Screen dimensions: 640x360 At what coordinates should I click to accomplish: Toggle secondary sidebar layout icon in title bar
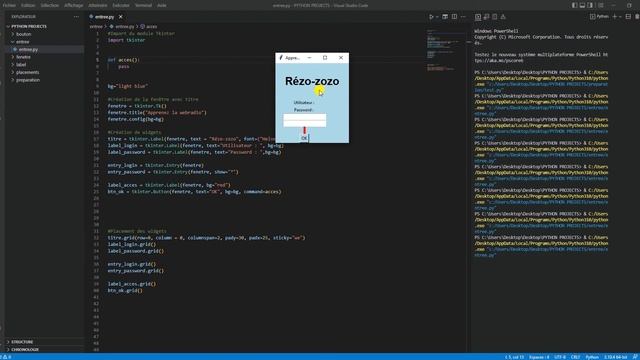tap(590, 5)
